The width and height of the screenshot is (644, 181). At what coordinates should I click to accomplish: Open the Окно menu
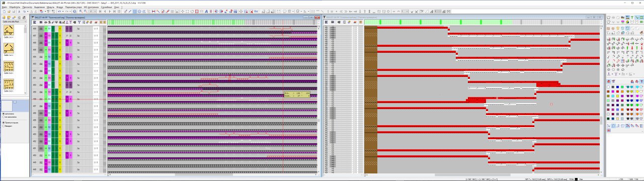tap(117, 8)
